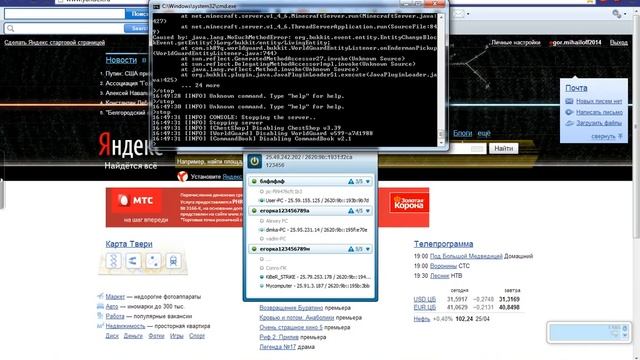
Task: Open browser wrench settings dropdown
Action: click(x=619, y=14)
